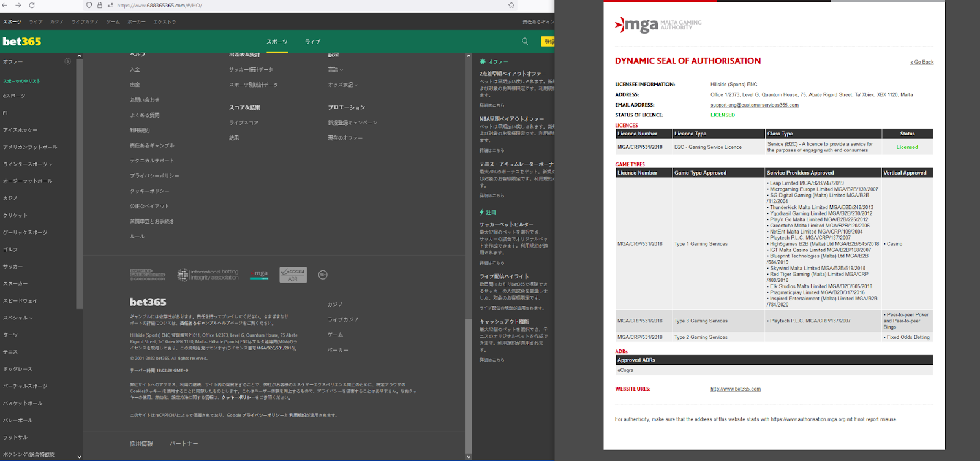Click the bet365 footer logo
Viewport: 980px width, 461px height.
148,302
